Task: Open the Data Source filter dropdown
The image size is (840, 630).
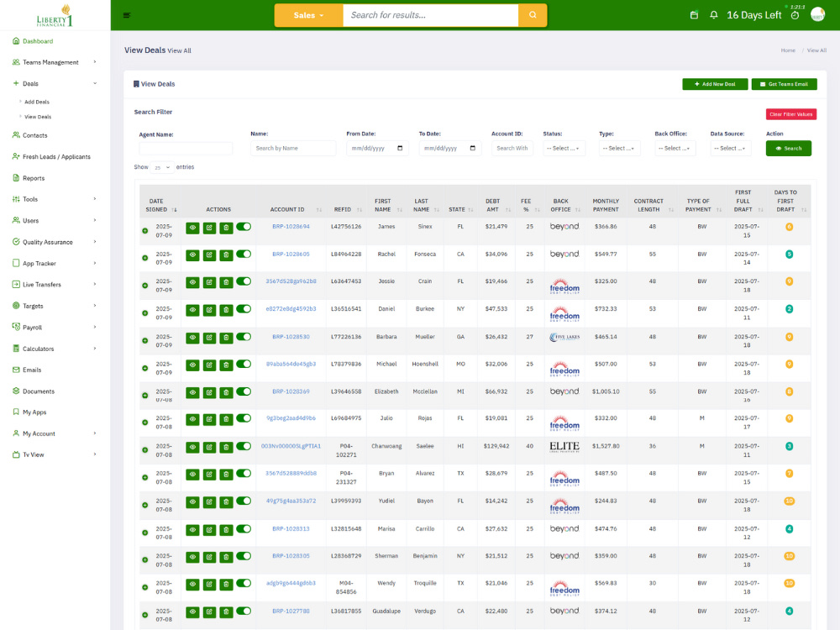Action: (x=731, y=148)
